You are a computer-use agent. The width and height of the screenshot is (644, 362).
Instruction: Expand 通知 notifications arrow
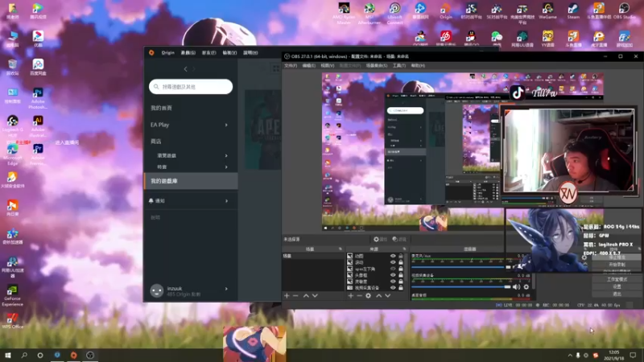(226, 200)
